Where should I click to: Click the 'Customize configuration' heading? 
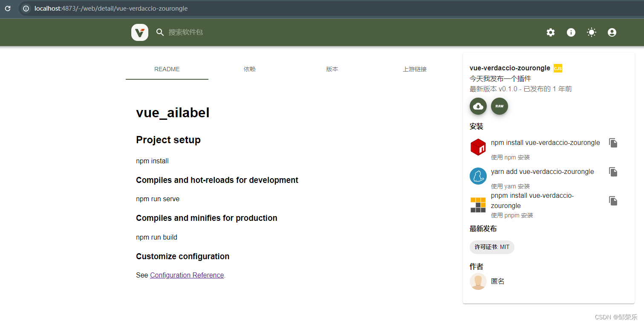(x=182, y=257)
